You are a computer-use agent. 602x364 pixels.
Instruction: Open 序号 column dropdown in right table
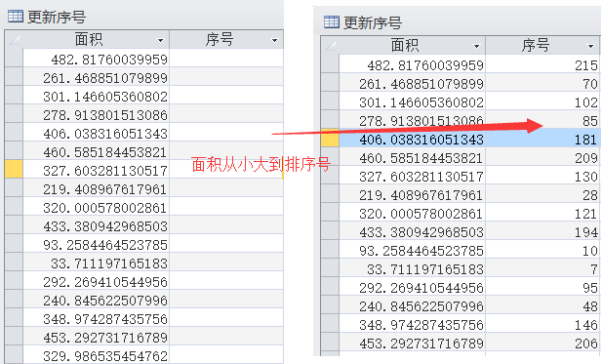(x=590, y=46)
